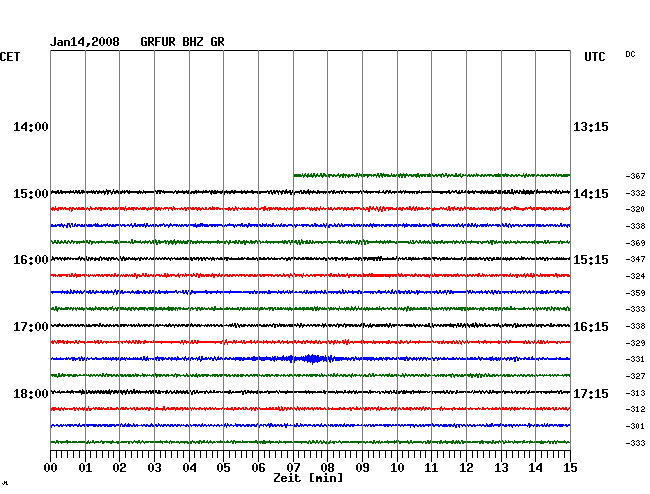Click the UTC timezone header
650x494 pixels.
pos(594,57)
